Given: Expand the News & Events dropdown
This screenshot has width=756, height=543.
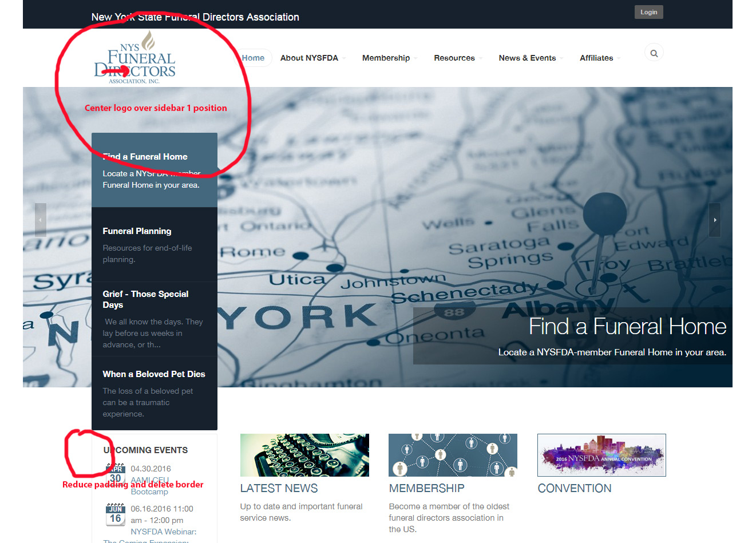Looking at the screenshot, I should click(x=527, y=58).
